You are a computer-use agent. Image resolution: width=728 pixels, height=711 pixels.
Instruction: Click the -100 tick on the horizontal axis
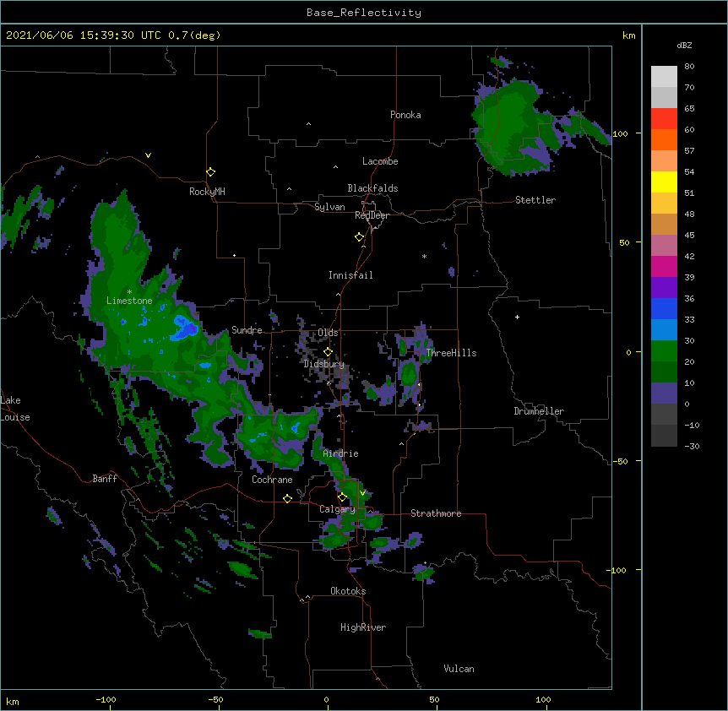pyautogui.click(x=106, y=699)
